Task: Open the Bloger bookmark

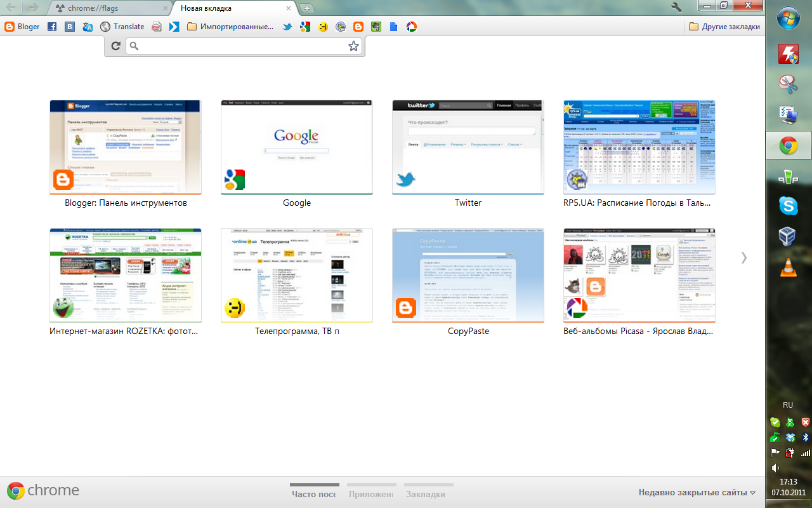Action: [x=22, y=27]
